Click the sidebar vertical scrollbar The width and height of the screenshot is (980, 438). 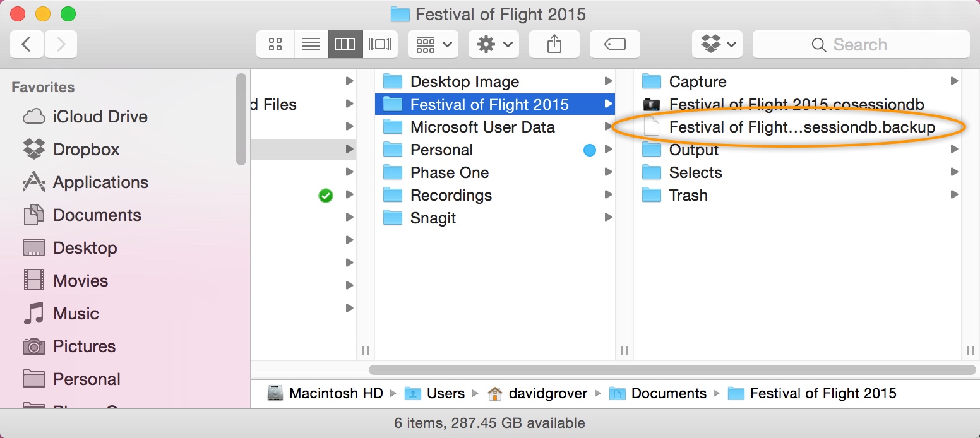click(x=241, y=119)
